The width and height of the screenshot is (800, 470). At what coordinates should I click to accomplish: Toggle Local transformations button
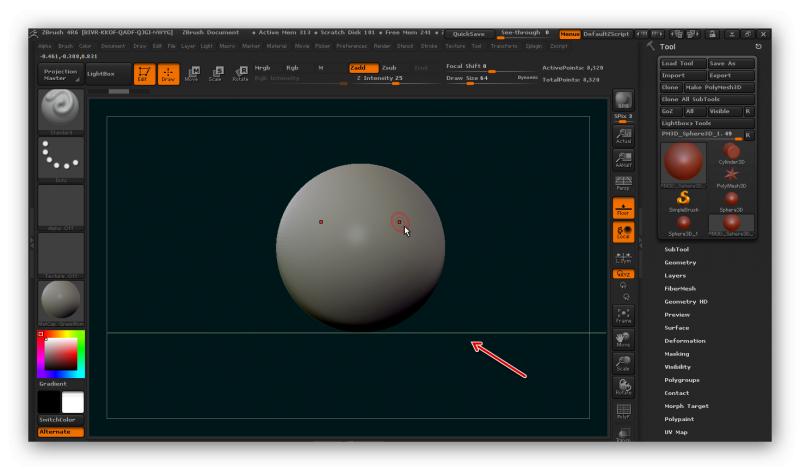623,232
